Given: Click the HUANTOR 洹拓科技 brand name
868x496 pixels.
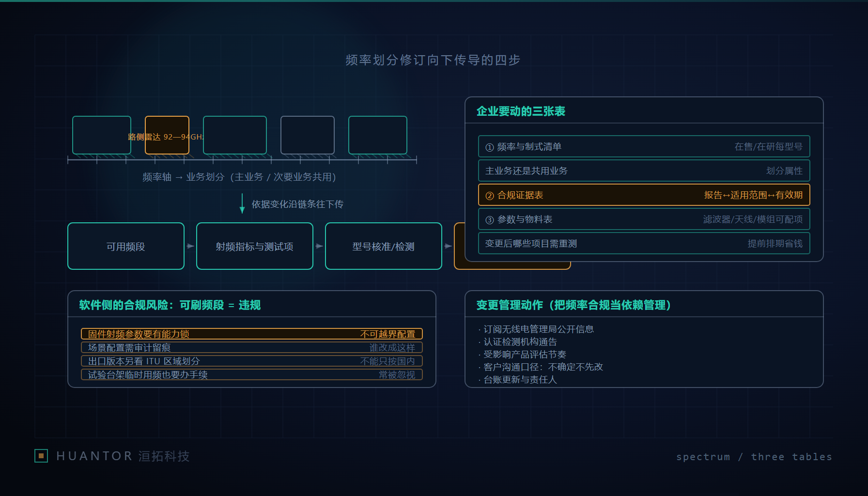Looking at the screenshot, I should [x=123, y=456].
